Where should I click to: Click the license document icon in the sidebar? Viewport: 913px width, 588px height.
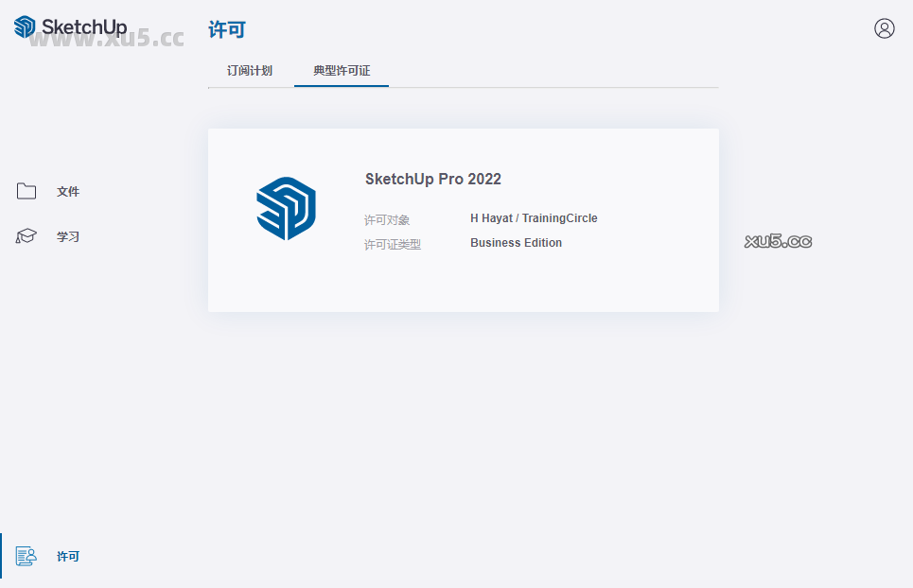(x=26, y=556)
